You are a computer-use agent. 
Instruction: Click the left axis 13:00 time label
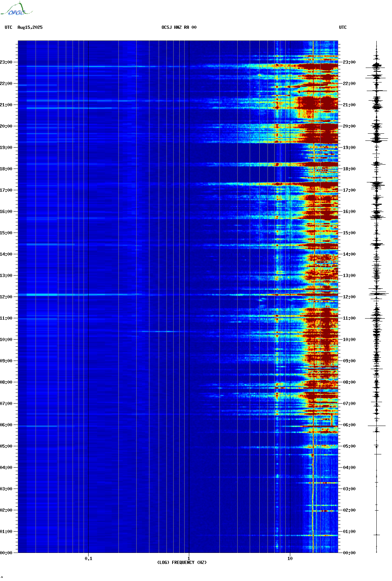6,276
